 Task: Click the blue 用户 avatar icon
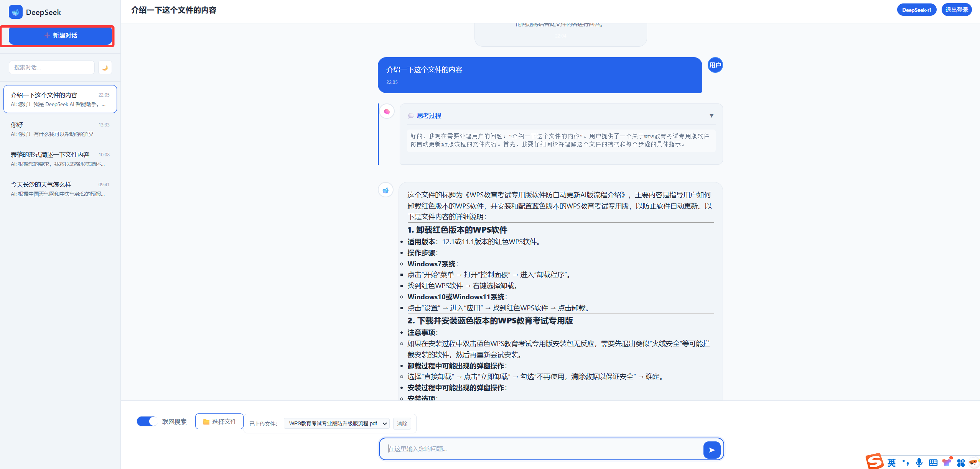coord(715,65)
